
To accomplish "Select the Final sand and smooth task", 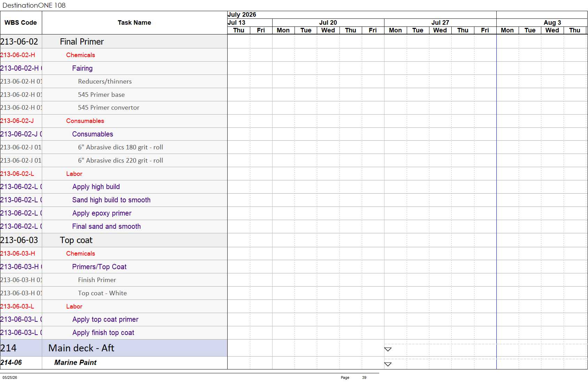I will pos(114,226).
